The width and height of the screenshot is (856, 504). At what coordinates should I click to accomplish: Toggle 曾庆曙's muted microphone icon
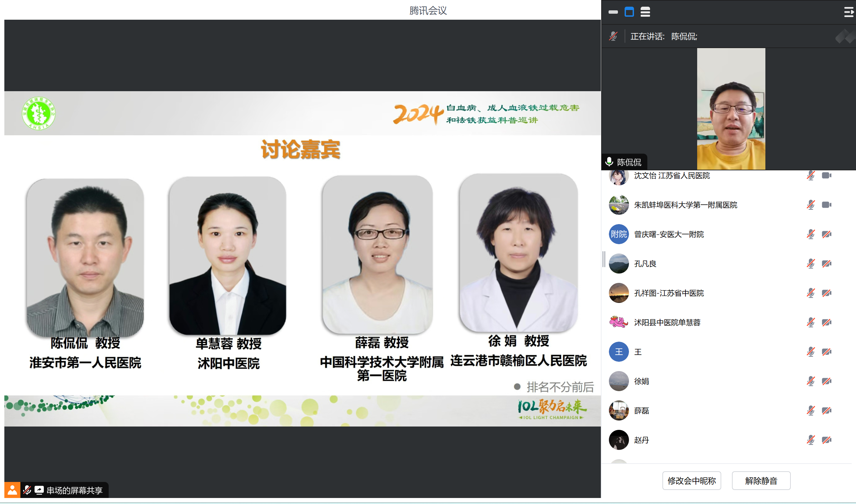click(811, 234)
